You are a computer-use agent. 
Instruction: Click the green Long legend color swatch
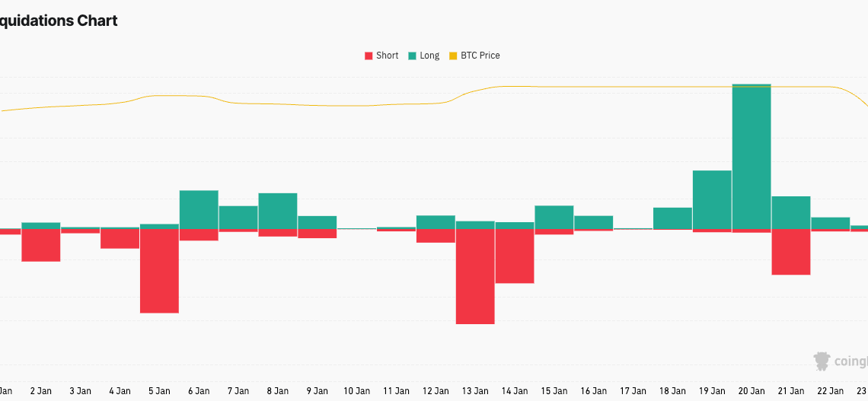pyautogui.click(x=413, y=56)
